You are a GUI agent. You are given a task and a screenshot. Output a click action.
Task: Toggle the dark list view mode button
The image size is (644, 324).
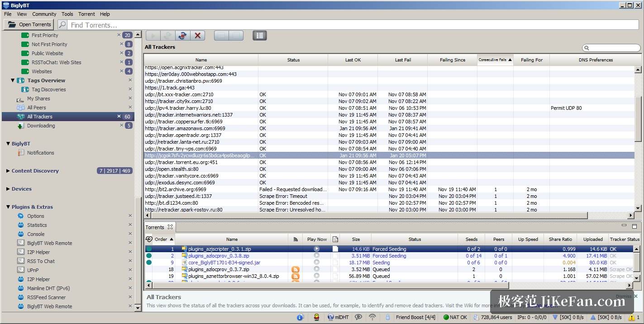(259, 35)
